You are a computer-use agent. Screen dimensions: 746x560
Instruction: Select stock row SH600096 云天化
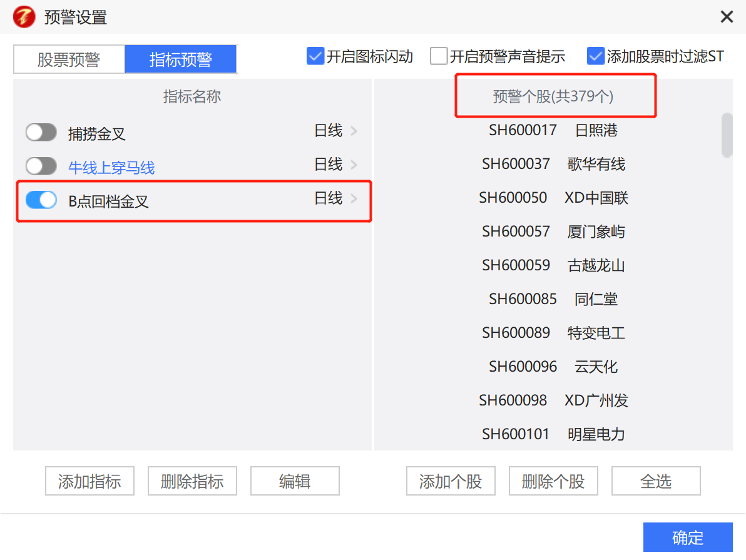(x=553, y=367)
